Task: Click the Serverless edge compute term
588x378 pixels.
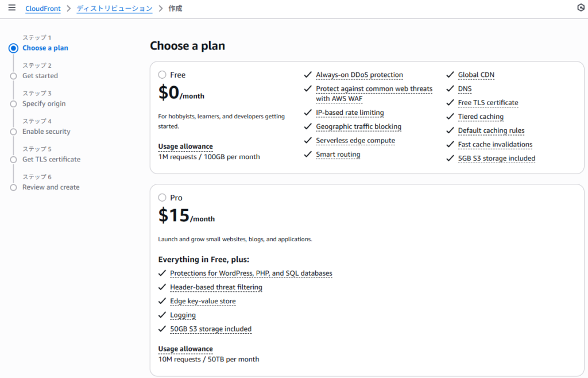Action: [355, 141]
